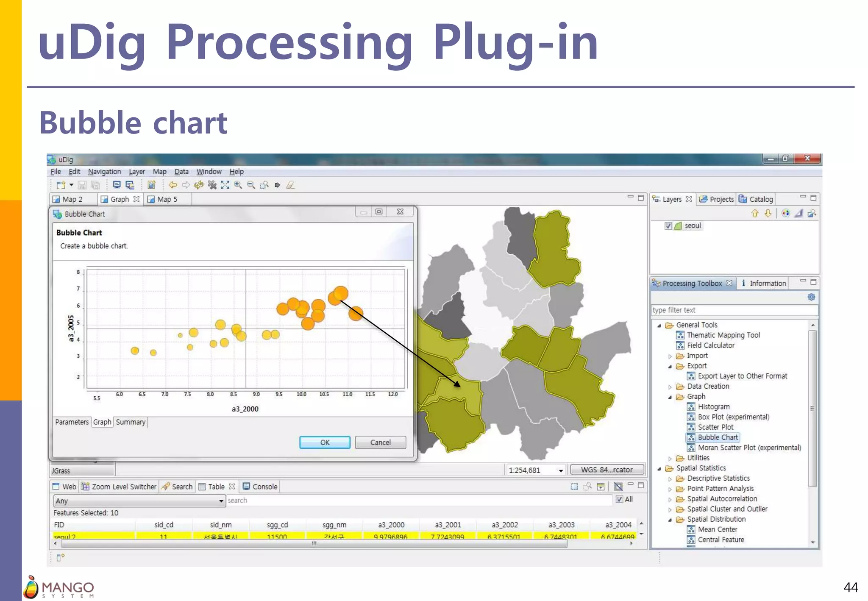
Task: Select the Moran Scatter Plot (experimental) tool
Action: coord(749,448)
